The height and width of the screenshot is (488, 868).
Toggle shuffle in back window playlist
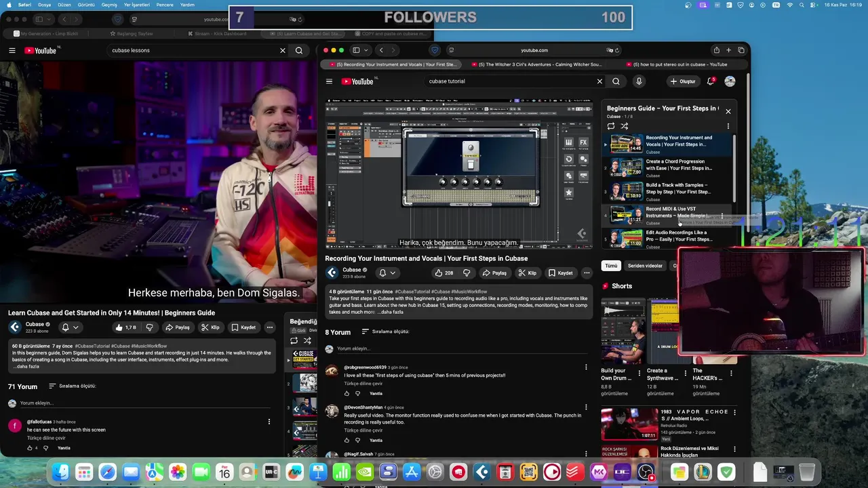tap(307, 340)
